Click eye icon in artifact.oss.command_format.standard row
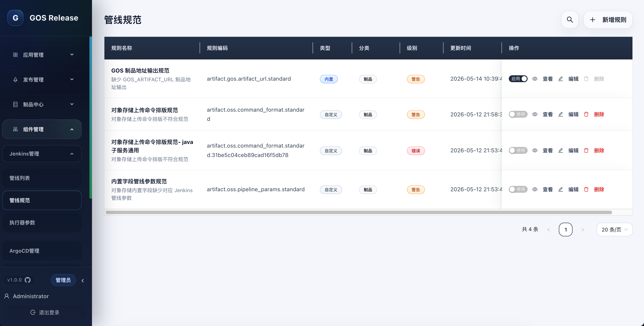This screenshot has width=644, height=326. coord(535,114)
